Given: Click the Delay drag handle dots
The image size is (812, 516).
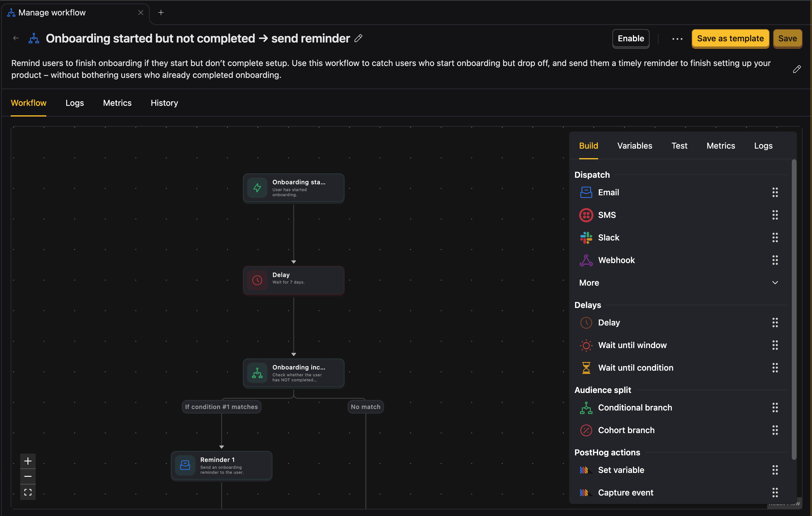Looking at the screenshot, I should 775,322.
